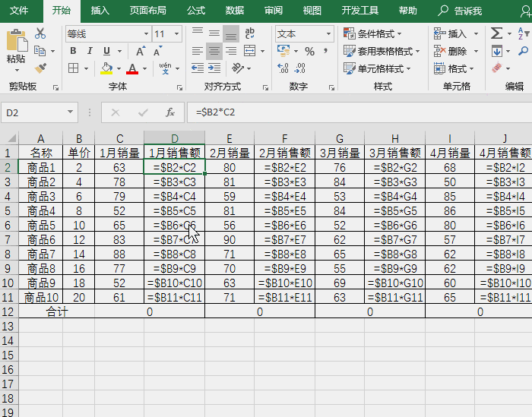Click Wrap Text ab icon
532x417 pixels.
click(250, 33)
